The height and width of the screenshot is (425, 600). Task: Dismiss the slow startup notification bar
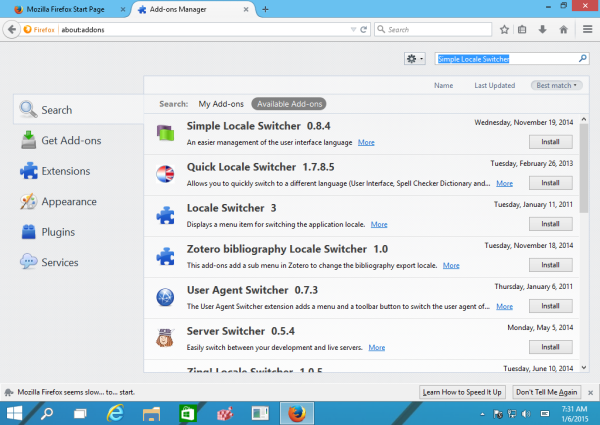coord(590,392)
